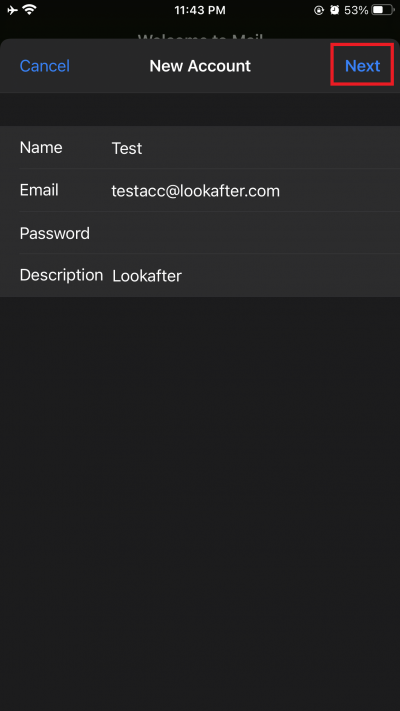Tap the battery indicator icon
The width and height of the screenshot is (400, 711).
(383, 10)
